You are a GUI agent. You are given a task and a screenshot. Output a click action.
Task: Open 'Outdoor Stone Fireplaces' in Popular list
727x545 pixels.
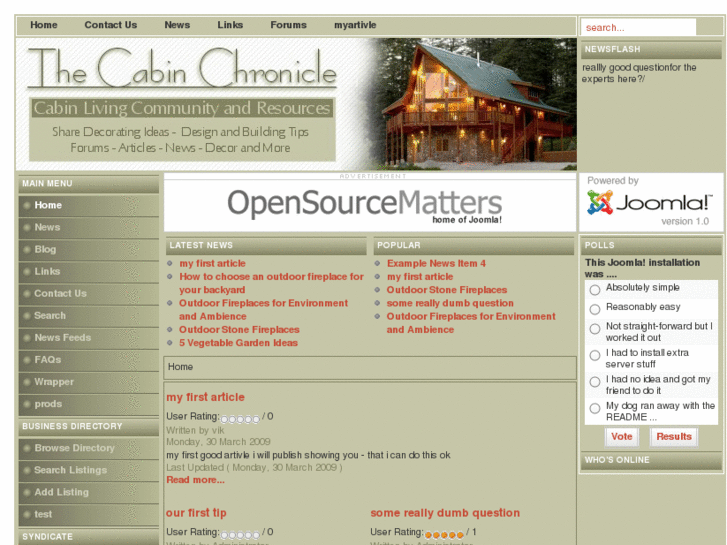pos(447,290)
